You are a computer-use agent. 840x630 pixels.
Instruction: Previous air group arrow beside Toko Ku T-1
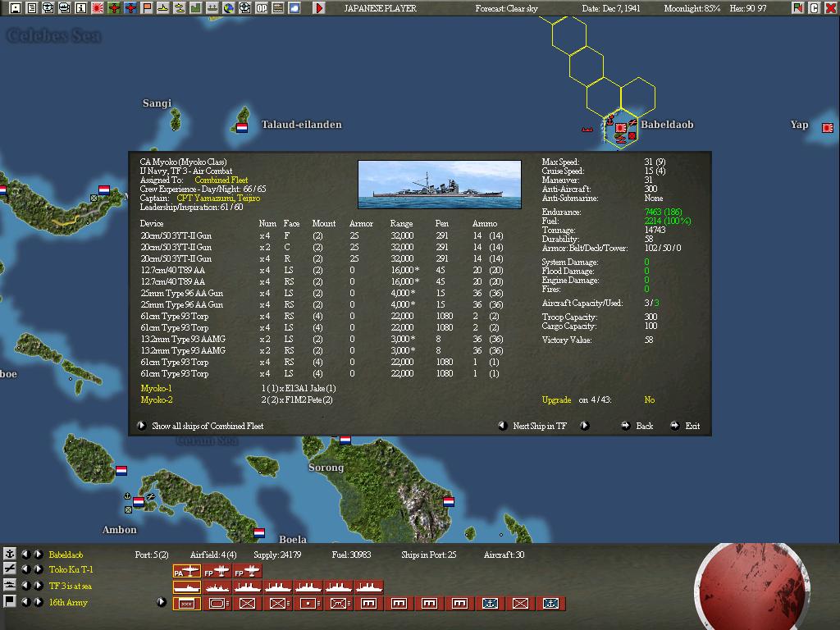(25, 569)
